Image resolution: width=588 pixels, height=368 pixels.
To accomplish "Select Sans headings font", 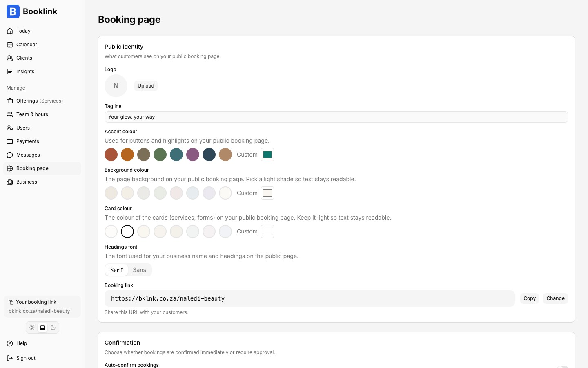I will click(x=139, y=270).
